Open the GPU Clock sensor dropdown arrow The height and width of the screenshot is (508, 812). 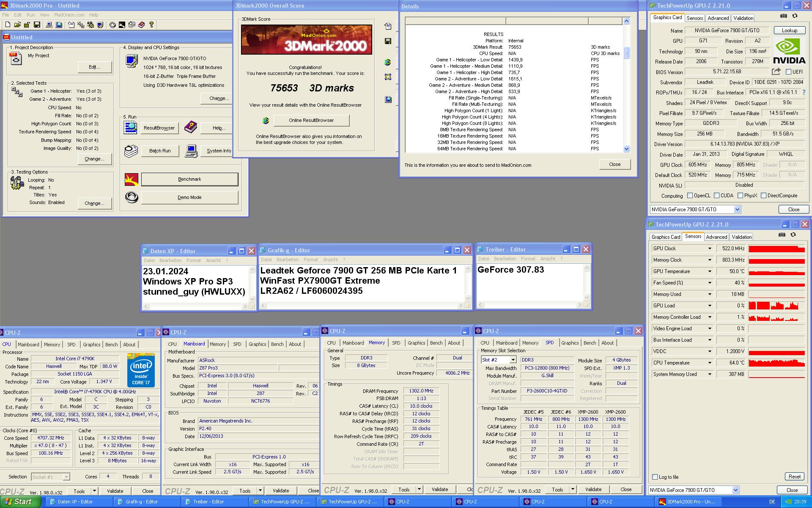click(710, 248)
